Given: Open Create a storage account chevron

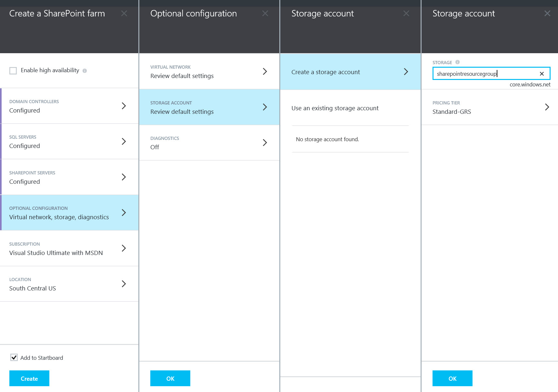Looking at the screenshot, I should [406, 72].
